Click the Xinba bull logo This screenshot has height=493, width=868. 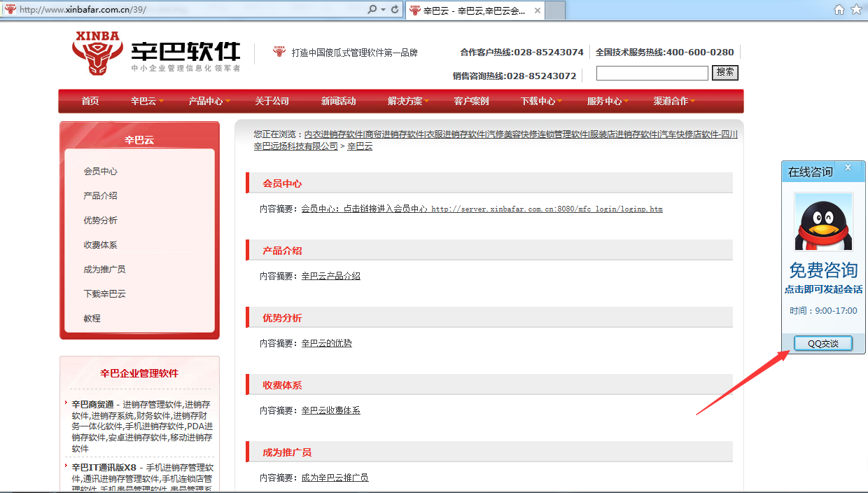[x=96, y=53]
